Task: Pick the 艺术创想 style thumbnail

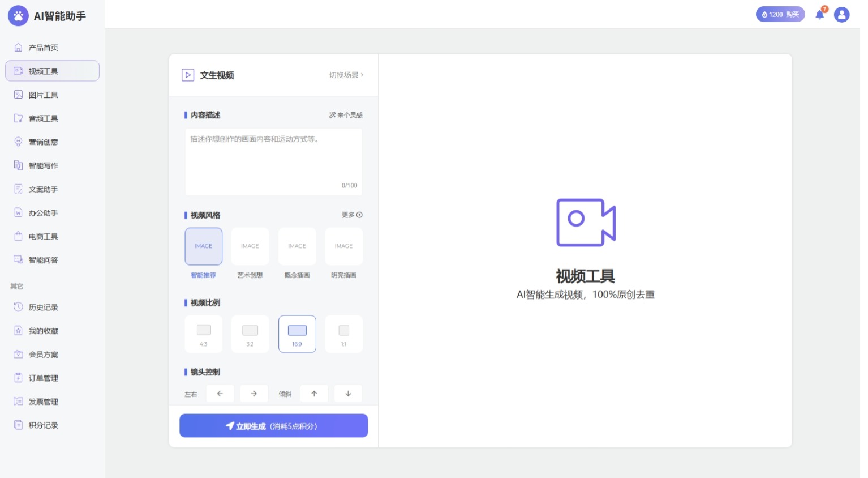Action: click(x=250, y=246)
